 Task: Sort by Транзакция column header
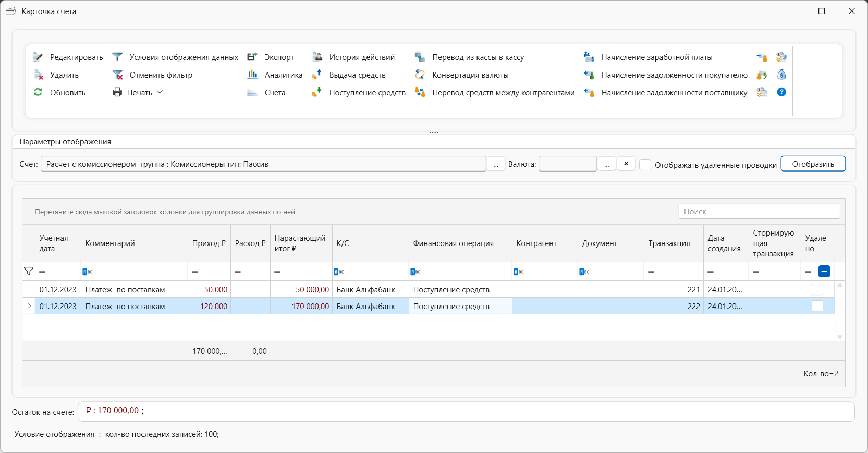coord(673,243)
